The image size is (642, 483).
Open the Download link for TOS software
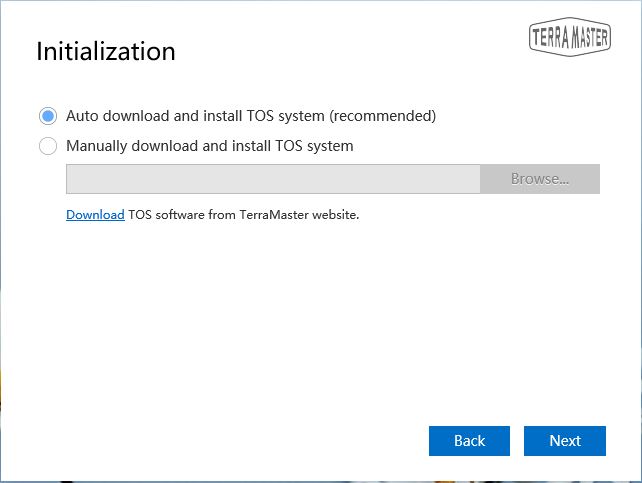pyautogui.click(x=95, y=215)
